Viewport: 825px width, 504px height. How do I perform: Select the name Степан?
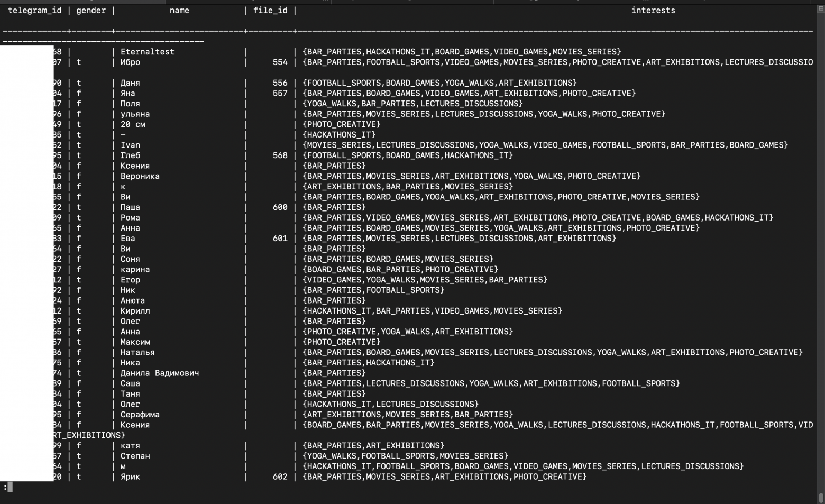tap(135, 456)
